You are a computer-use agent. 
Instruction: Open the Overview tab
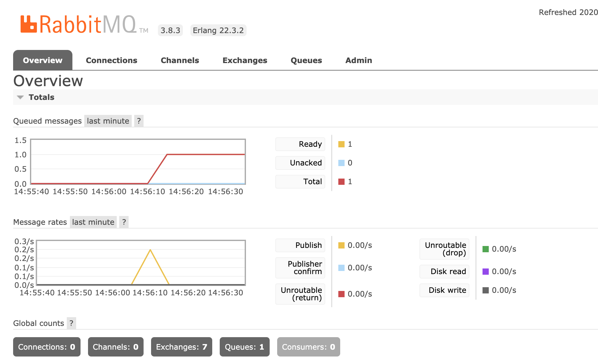[43, 60]
